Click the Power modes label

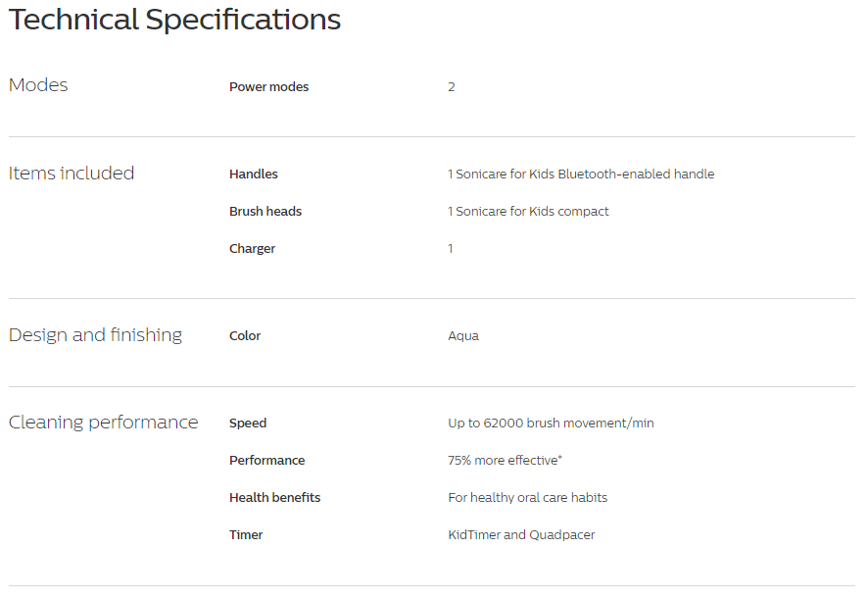click(269, 87)
